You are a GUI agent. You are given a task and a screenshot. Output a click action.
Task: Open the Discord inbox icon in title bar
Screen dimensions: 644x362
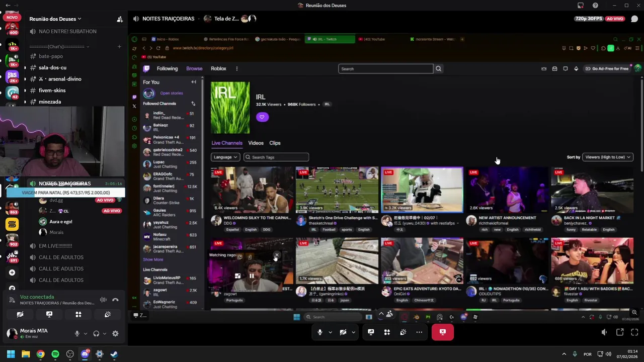(x=581, y=6)
